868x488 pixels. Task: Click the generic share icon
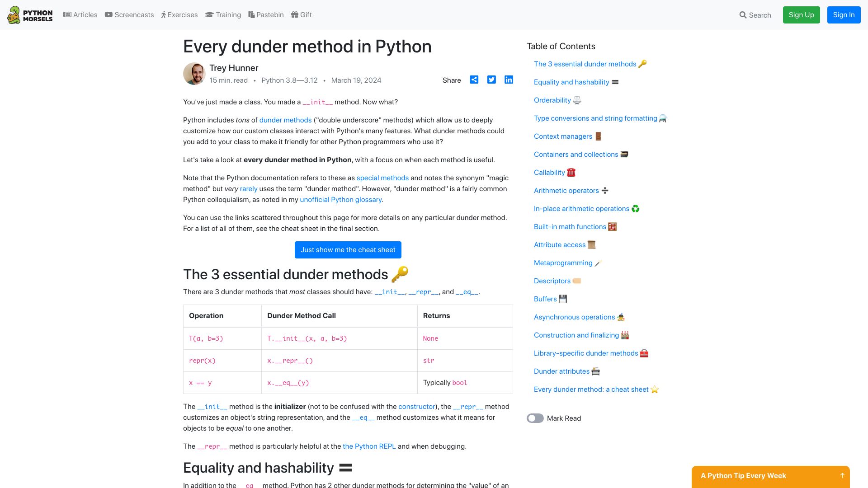(474, 80)
